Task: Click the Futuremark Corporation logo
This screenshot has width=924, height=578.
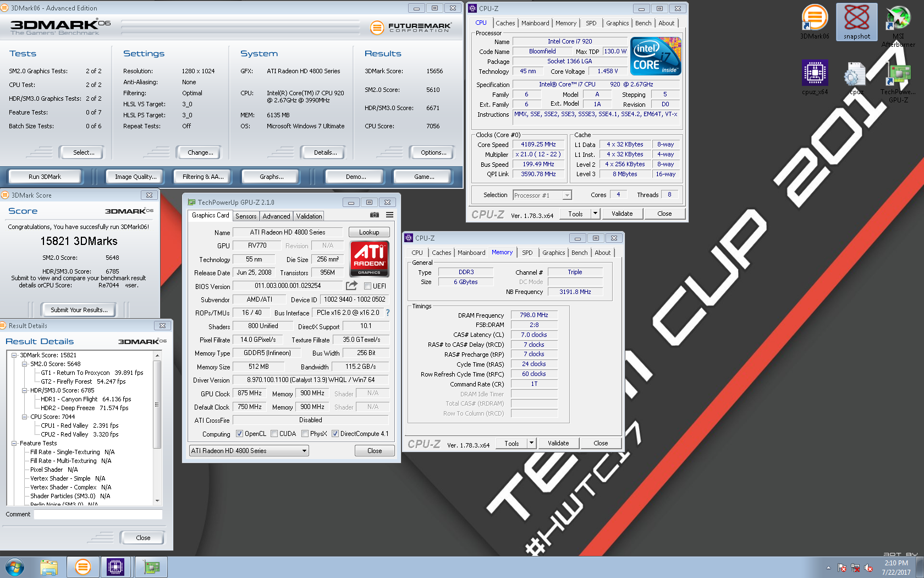Action: 410,28
